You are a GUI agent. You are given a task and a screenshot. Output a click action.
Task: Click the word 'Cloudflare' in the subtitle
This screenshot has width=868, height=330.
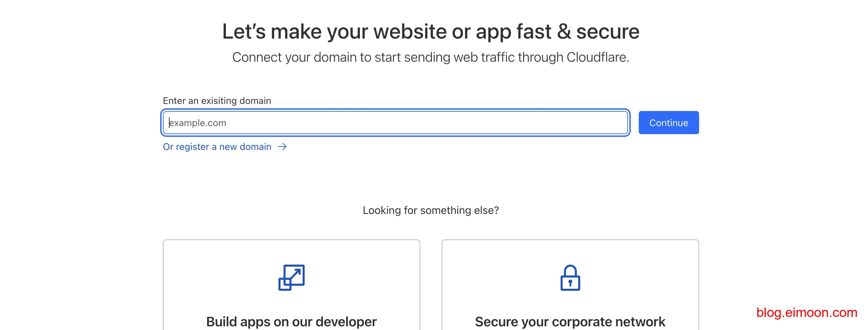point(597,57)
